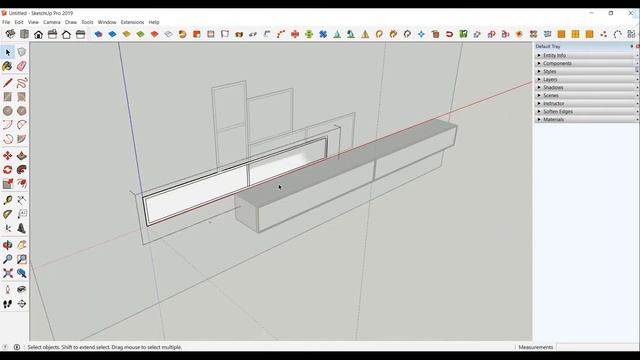Click the Measurements input box

[x=597, y=347]
